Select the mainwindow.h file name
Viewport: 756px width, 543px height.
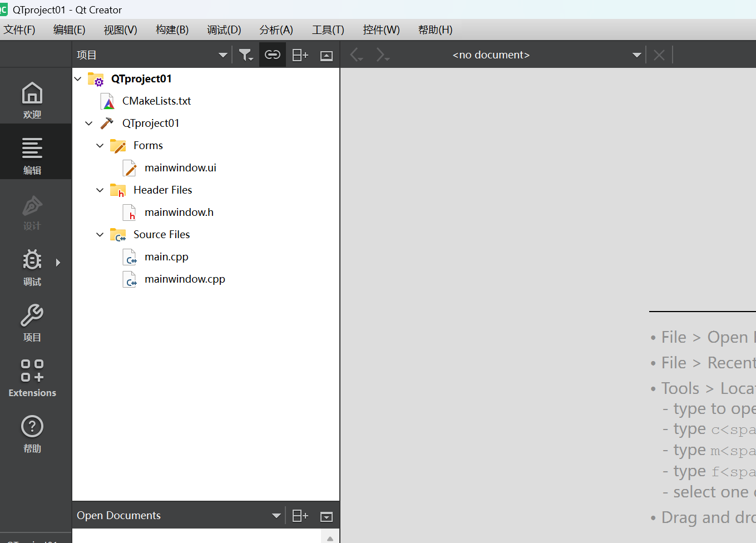(179, 213)
